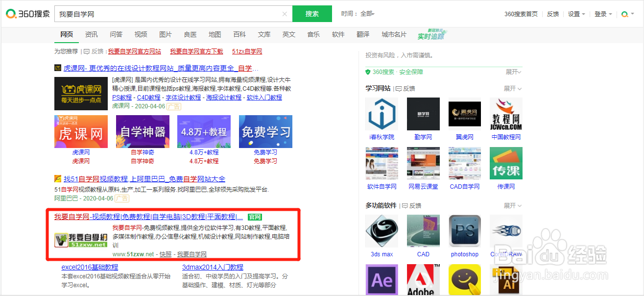The image size is (644, 297).
Task: Switch to the 图片 tab
Action: [x=166, y=34]
